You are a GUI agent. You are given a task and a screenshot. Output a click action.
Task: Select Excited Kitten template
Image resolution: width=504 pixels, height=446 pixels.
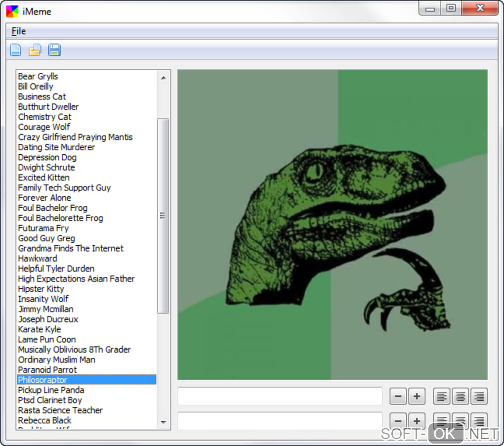point(86,178)
